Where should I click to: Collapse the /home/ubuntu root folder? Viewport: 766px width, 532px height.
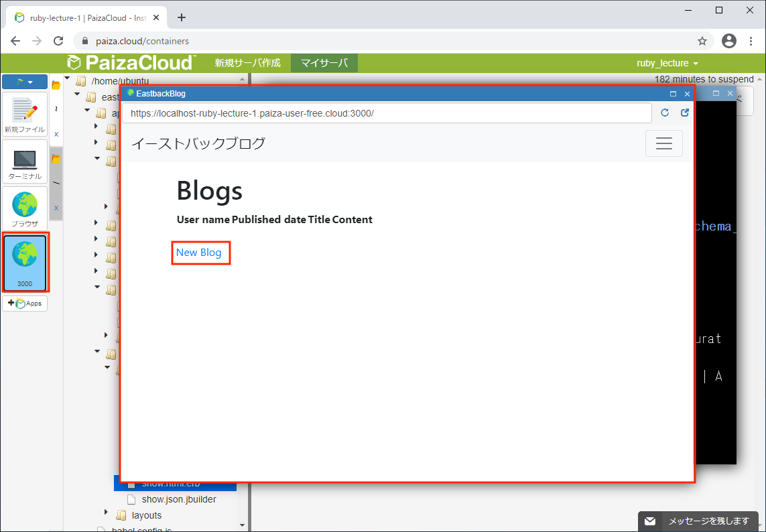coord(68,80)
